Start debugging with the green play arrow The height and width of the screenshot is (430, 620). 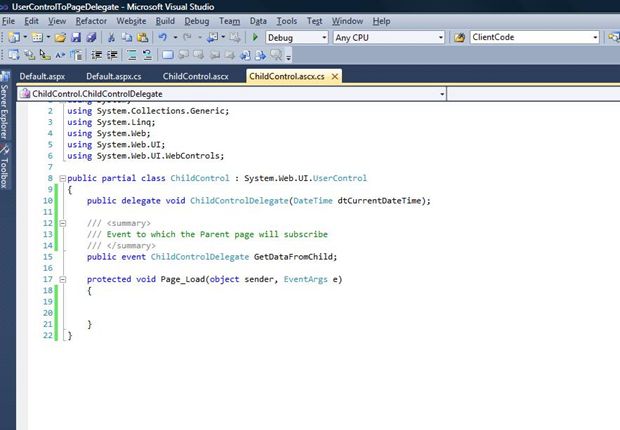(255, 37)
